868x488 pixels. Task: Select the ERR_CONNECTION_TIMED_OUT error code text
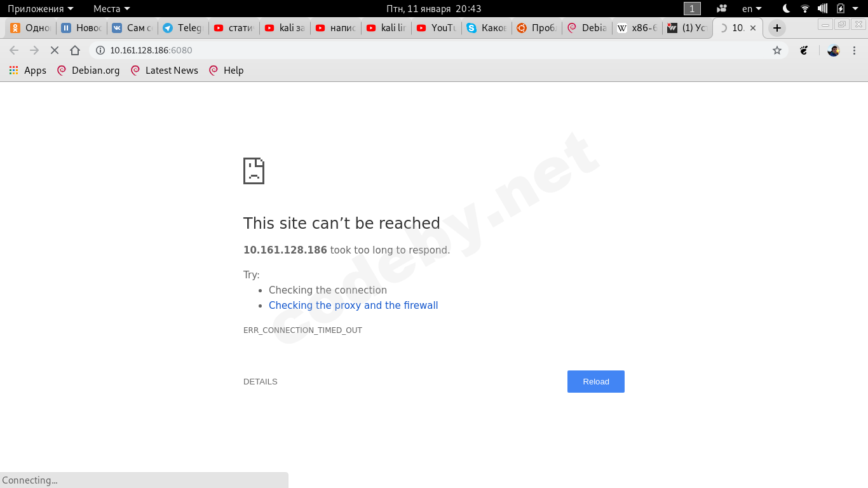[x=302, y=330]
